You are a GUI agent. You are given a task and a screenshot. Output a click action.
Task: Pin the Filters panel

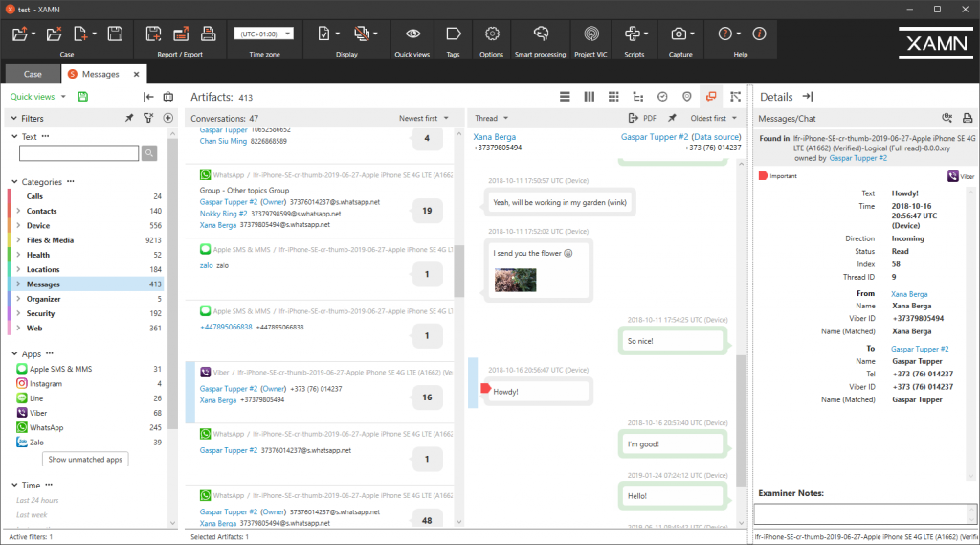129,118
